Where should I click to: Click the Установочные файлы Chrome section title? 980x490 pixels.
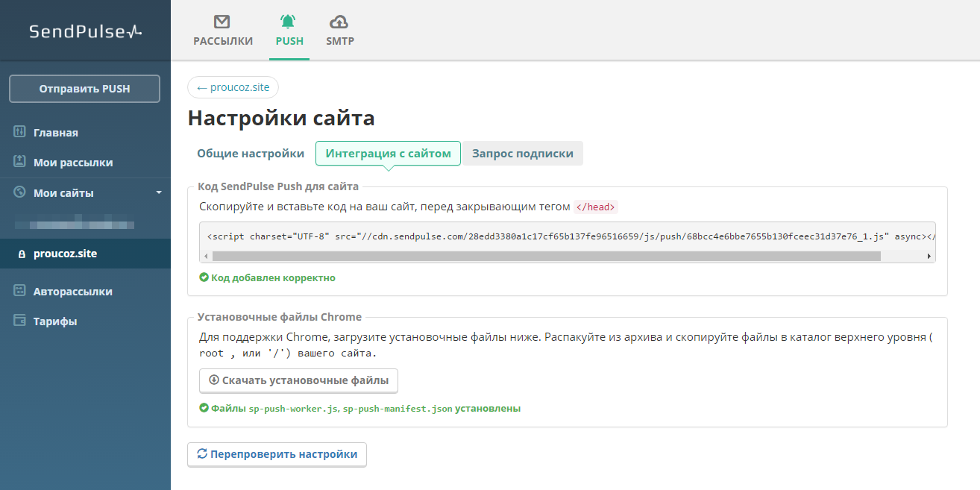point(280,317)
